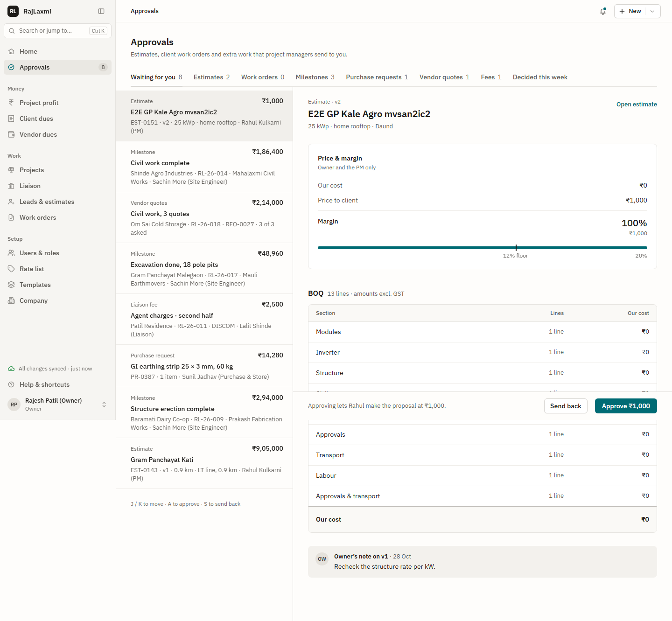Click the Inverter row in BOQ table

483,352
